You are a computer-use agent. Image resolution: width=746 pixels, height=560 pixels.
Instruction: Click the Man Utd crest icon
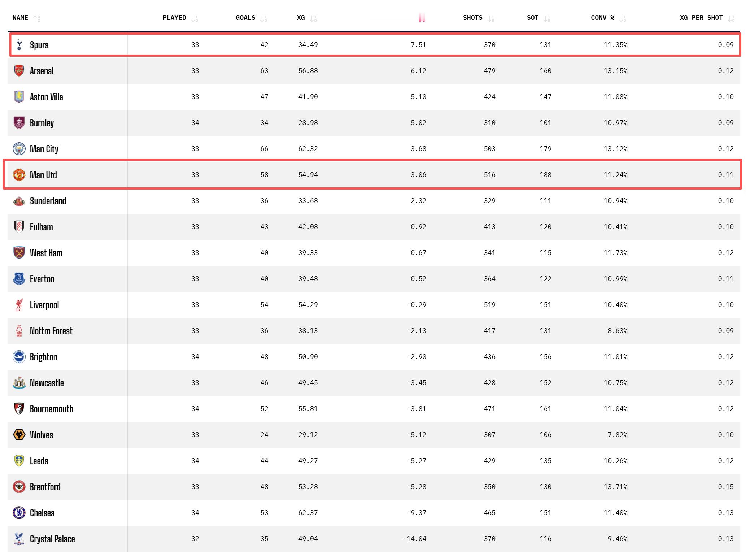19,175
